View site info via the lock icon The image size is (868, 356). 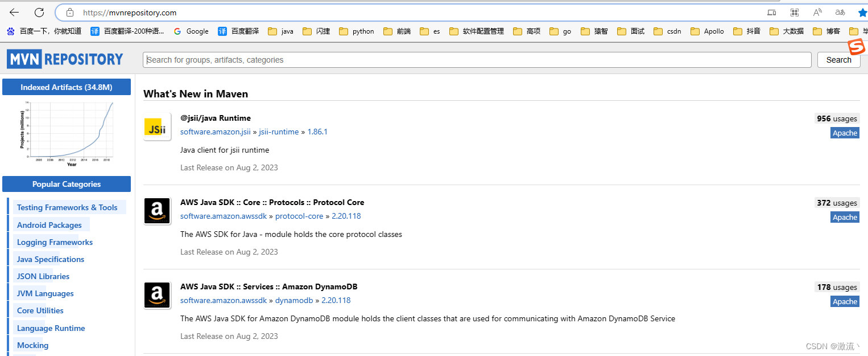[x=70, y=12]
